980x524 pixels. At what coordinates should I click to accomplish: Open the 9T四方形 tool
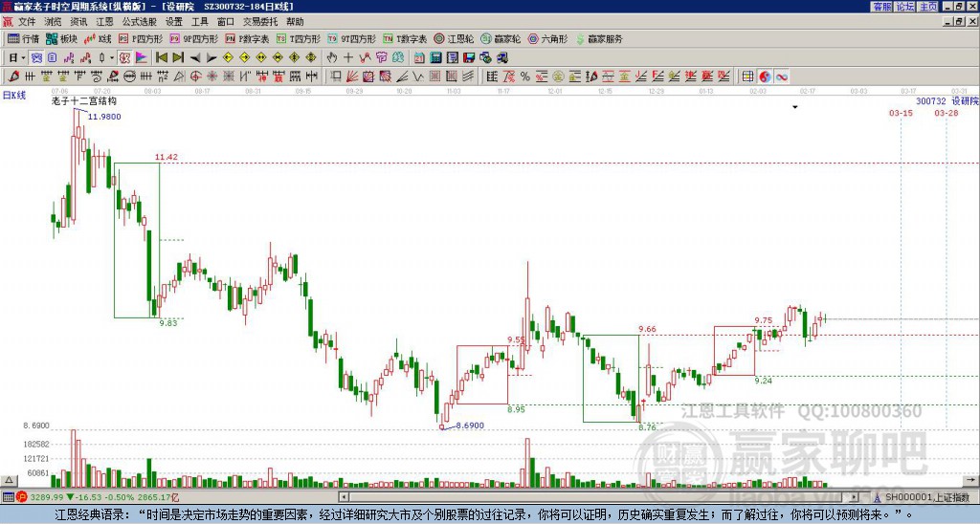[x=352, y=38]
